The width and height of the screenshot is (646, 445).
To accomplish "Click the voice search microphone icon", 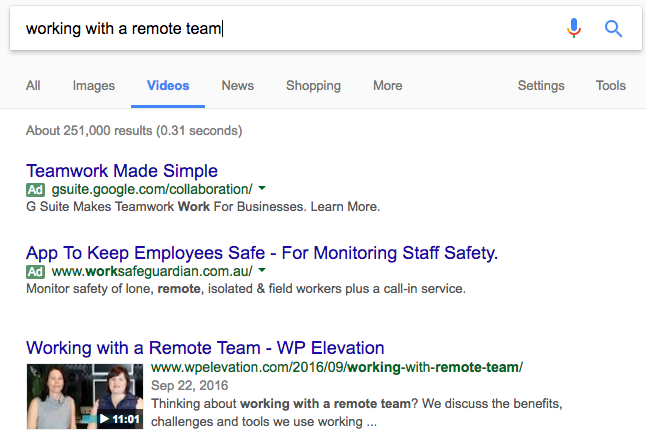I will click(x=573, y=28).
